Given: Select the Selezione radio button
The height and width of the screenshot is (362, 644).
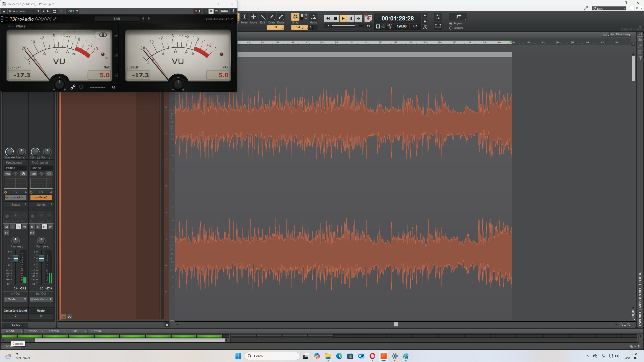Looking at the screenshot, I should click(x=451, y=28).
